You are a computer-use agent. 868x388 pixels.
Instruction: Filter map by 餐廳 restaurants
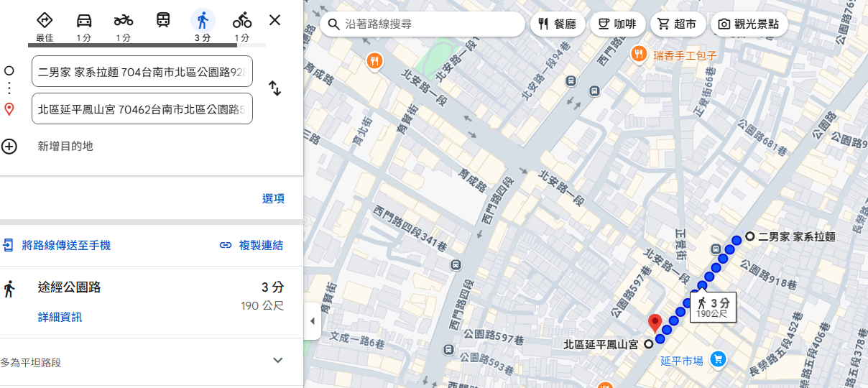click(558, 24)
